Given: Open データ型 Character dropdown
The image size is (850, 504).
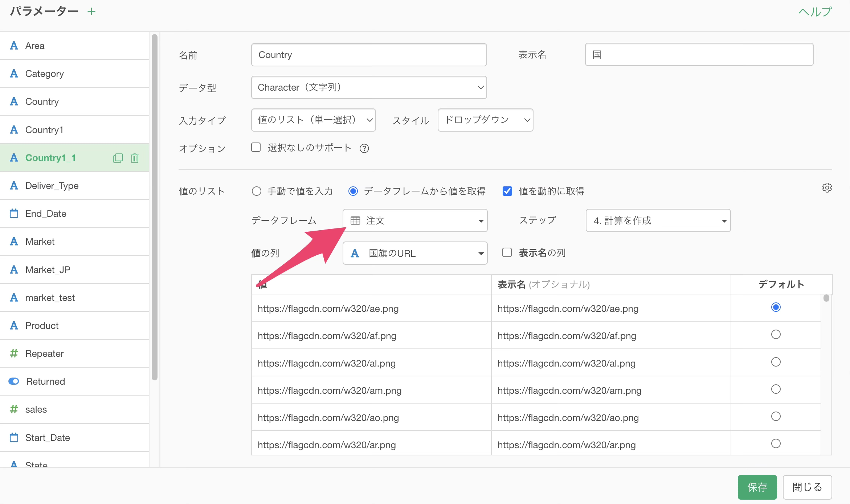Looking at the screenshot, I should coord(369,87).
